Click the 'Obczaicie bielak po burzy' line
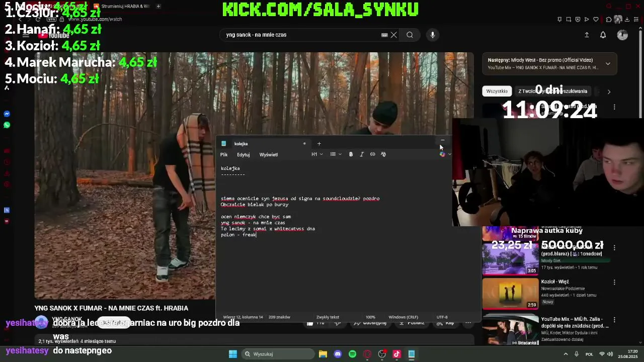 255,205
